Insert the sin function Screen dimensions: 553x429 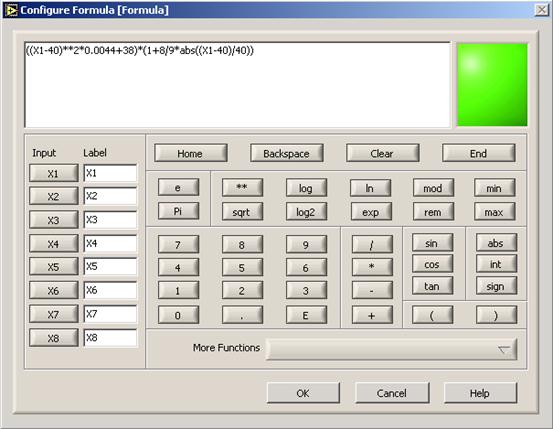click(x=433, y=243)
